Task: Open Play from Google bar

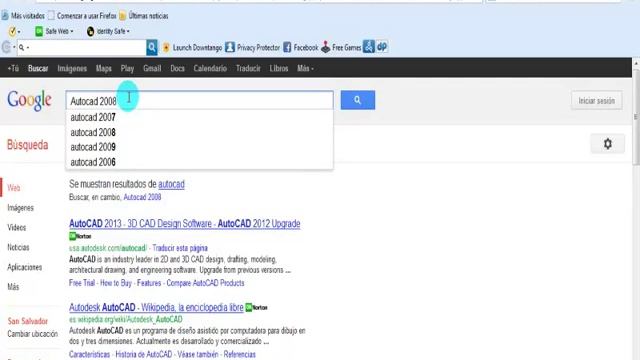Action: click(x=127, y=69)
